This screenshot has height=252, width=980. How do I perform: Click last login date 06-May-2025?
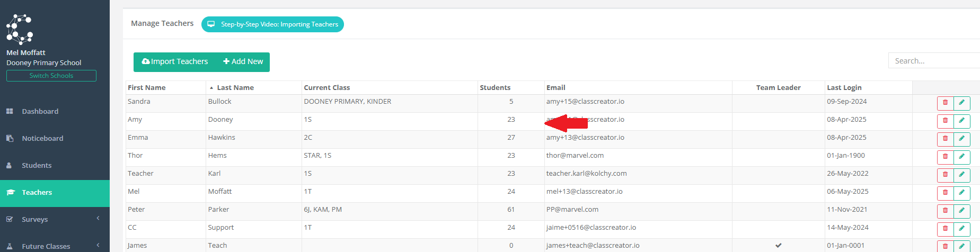(847, 191)
